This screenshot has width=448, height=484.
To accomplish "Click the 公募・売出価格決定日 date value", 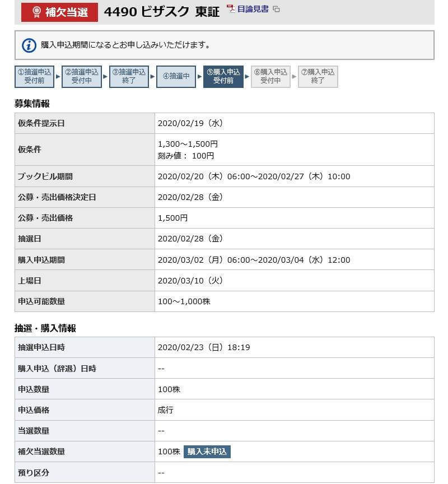I will coord(190,197).
